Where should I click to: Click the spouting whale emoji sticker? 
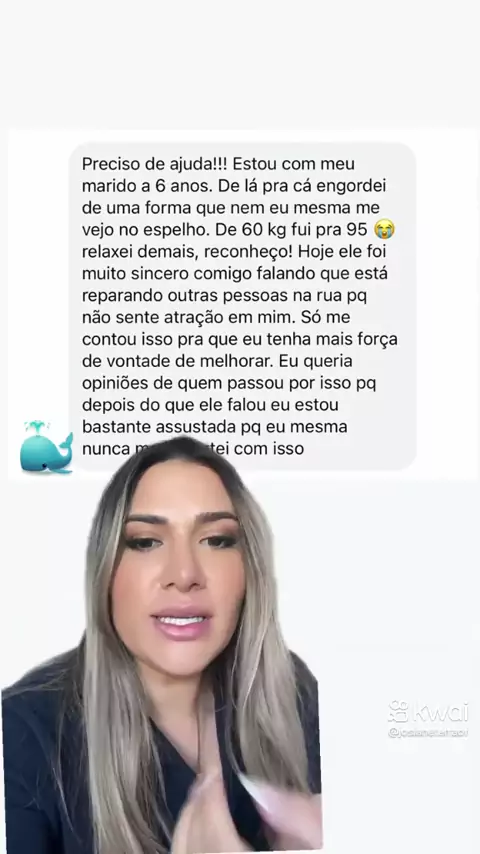tap(46, 447)
